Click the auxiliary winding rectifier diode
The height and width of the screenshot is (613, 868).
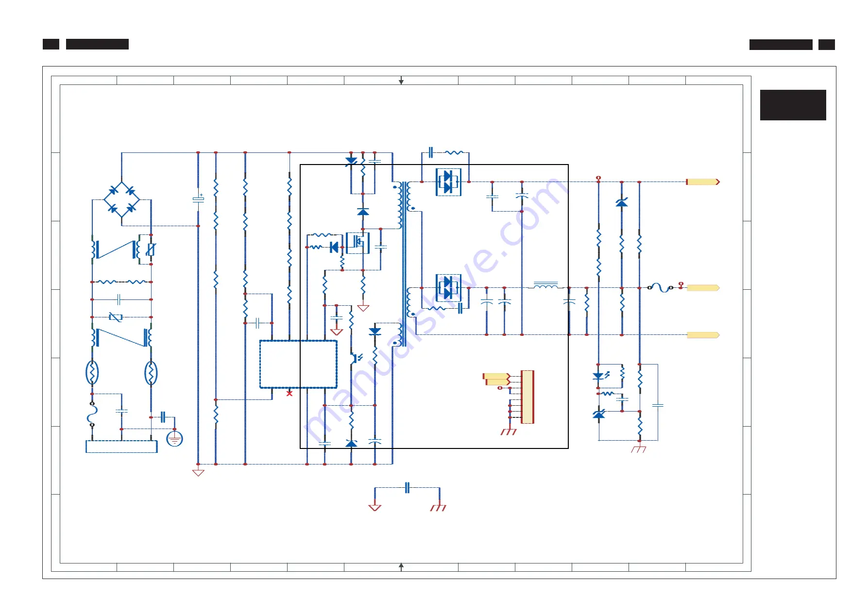click(x=375, y=331)
